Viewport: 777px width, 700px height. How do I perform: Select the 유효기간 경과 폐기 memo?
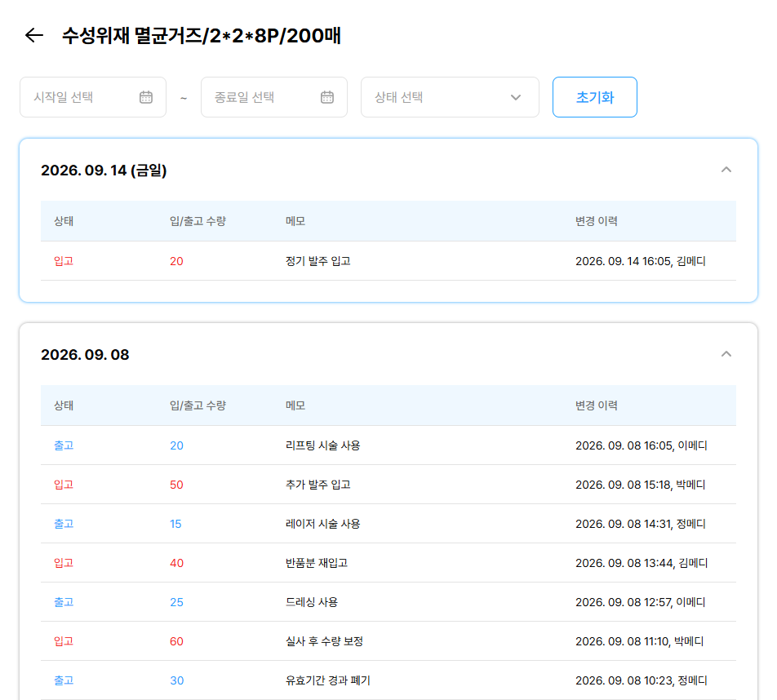coord(327,680)
